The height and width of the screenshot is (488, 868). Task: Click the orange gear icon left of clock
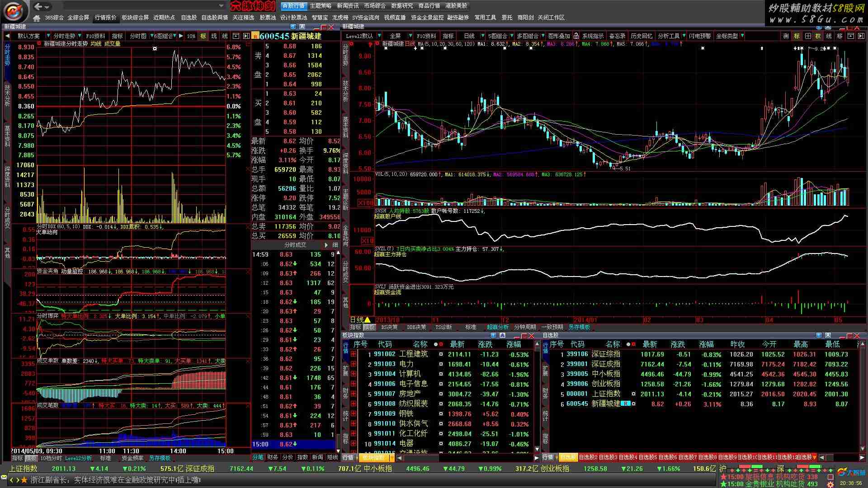coord(831,484)
